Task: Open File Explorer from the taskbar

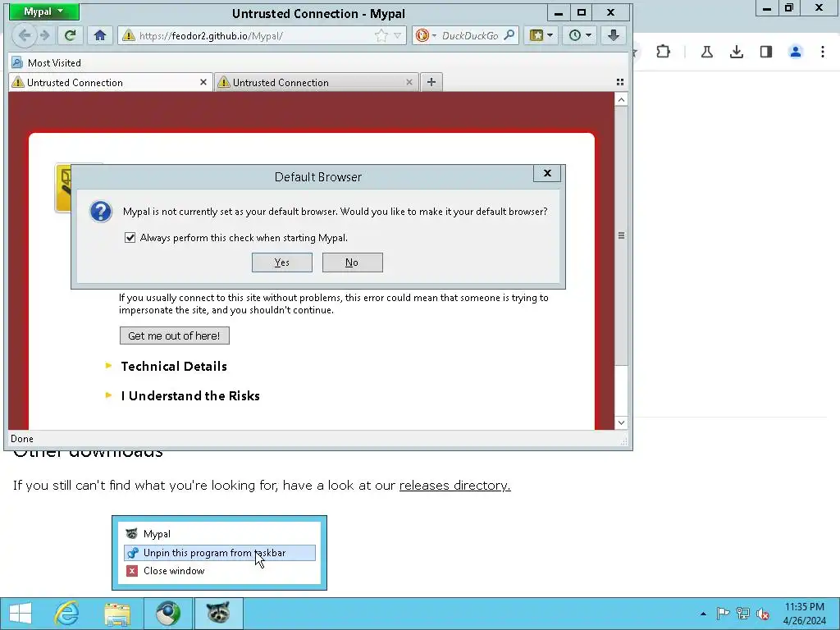Action: click(x=117, y=614)
